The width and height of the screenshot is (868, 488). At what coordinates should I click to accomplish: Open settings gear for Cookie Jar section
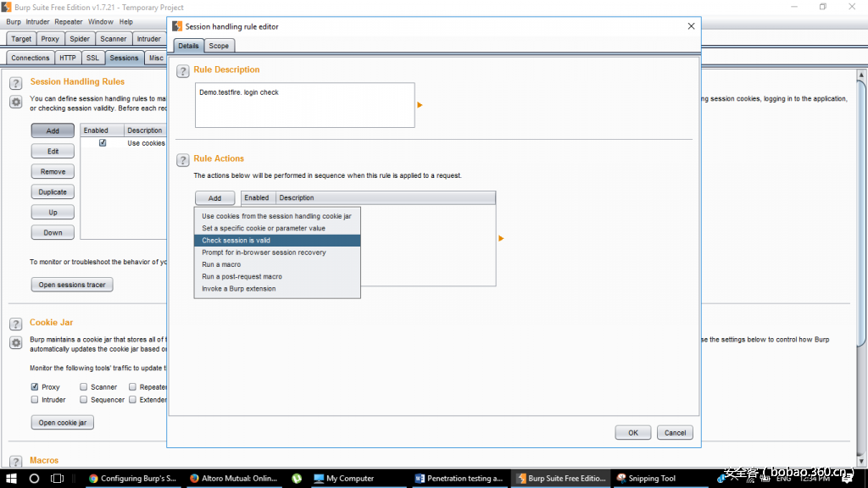(x=15, y=342)
